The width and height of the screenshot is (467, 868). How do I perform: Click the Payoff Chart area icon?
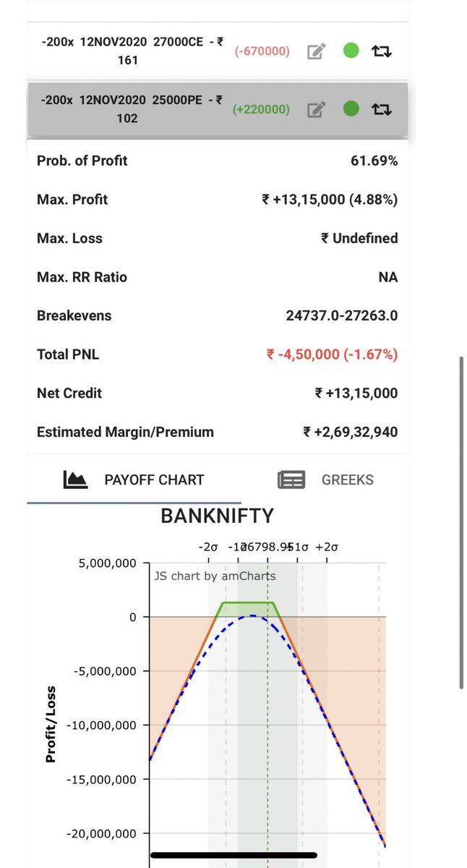75,479
